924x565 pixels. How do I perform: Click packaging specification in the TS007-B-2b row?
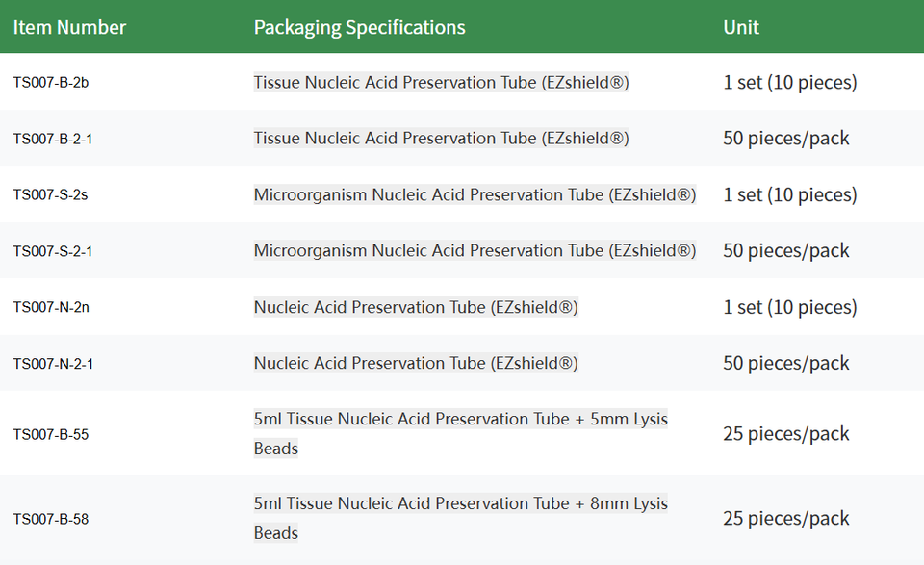point(441,83)
